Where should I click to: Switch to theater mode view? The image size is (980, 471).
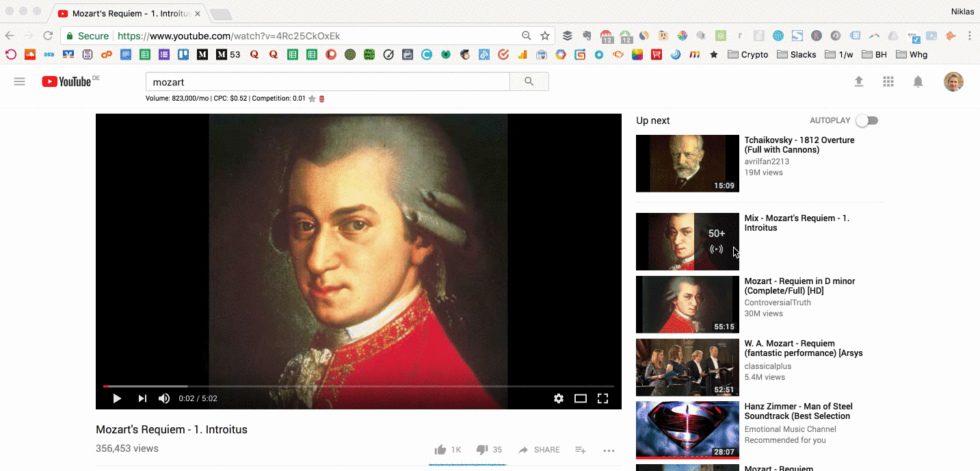click(x=581, y=398)
